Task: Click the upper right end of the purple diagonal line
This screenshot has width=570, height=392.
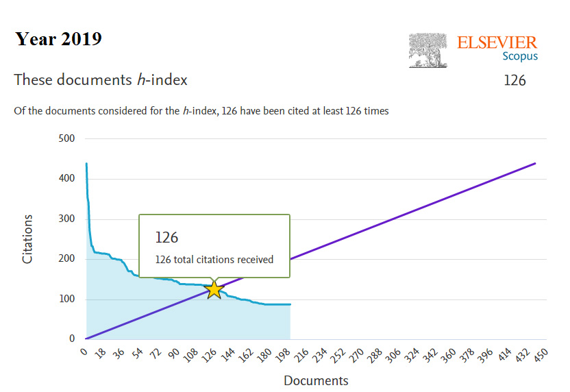Action: click(x=534, y=164)
